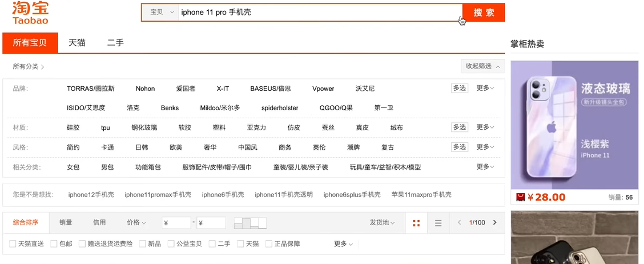Screen dimensions: 644x264
Task: Filter by brand BASEUS/倍思
Action: [x=271, y=89]
